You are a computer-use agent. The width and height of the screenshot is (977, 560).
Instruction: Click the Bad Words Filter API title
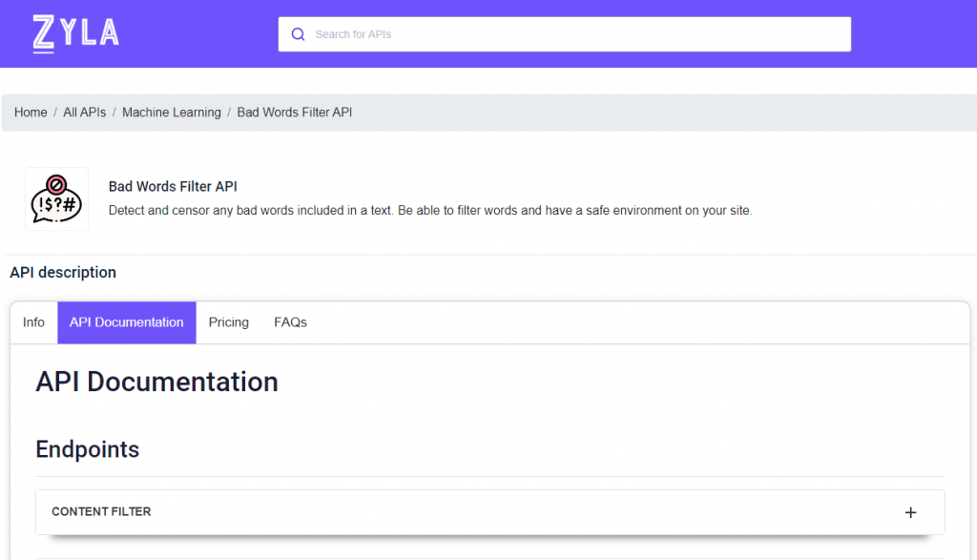(x=173, y=187)
